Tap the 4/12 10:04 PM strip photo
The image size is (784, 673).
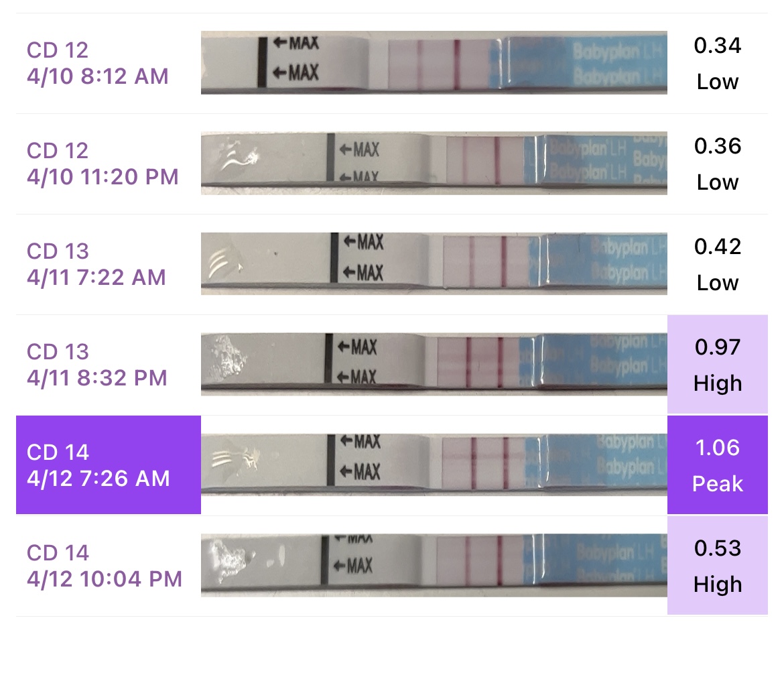[x=434, y=565]
